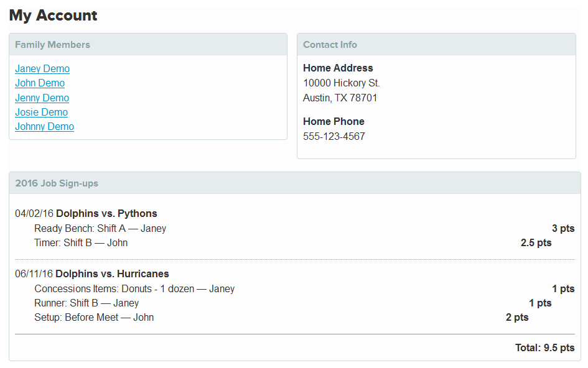Click the Total: 9.5 pts summary

click(x=544, y=347)
